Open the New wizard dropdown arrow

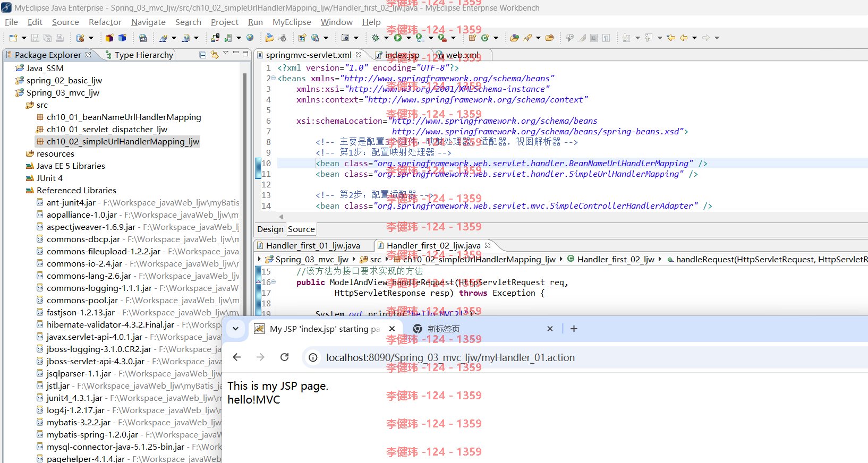pos(24,38)
